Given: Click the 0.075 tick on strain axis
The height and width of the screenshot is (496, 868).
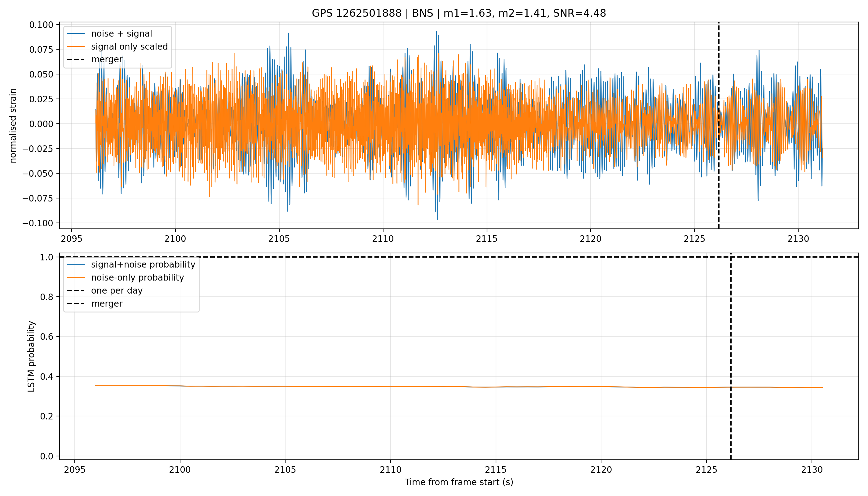Looking at the screenshot, I should [41, 50].
